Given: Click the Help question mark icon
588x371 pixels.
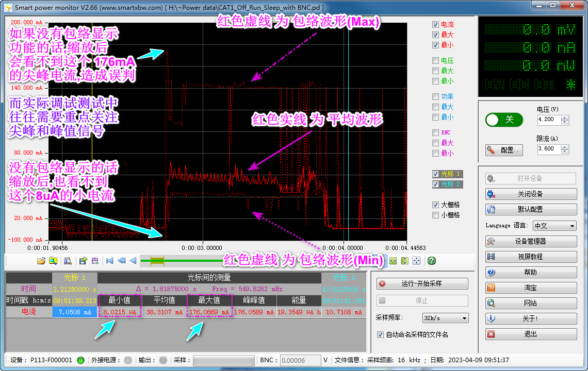Looking at the screenshot, I should click(x=431, y=261).
